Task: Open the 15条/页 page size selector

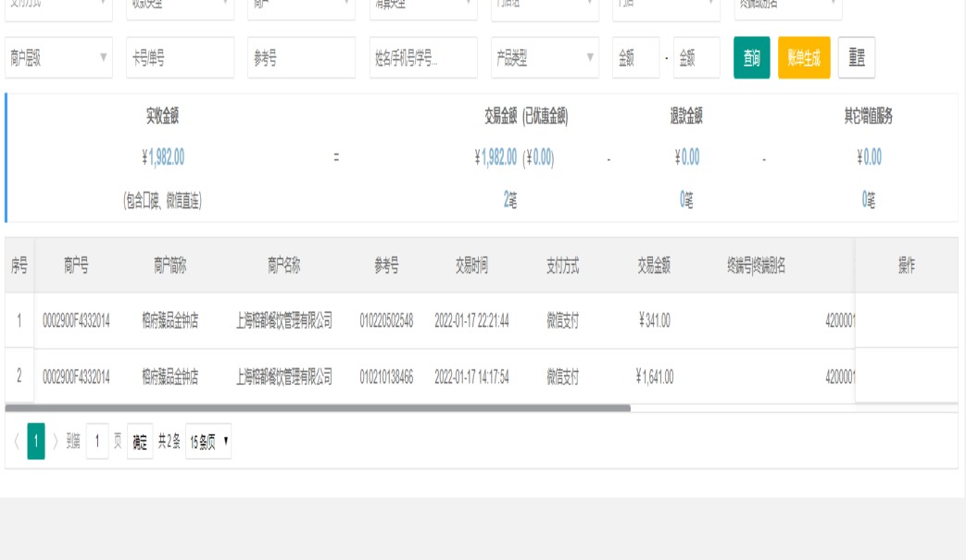Action: click(x=208, y=442)
